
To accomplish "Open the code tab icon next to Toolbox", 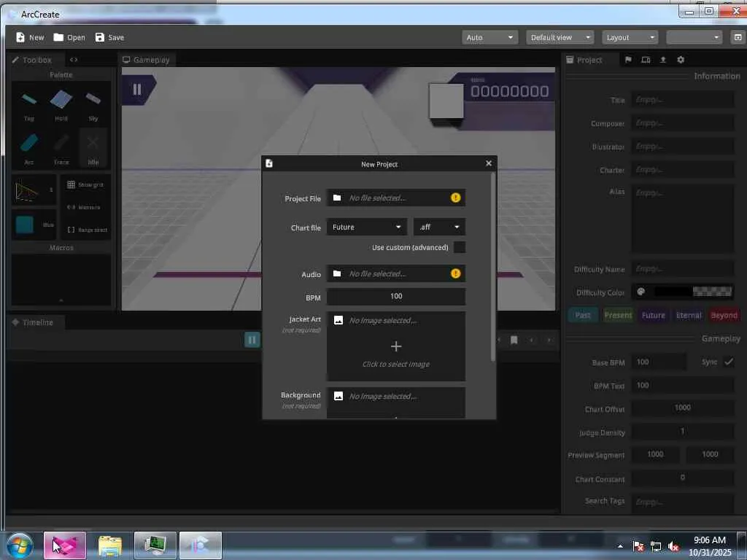I will [74, 60].
